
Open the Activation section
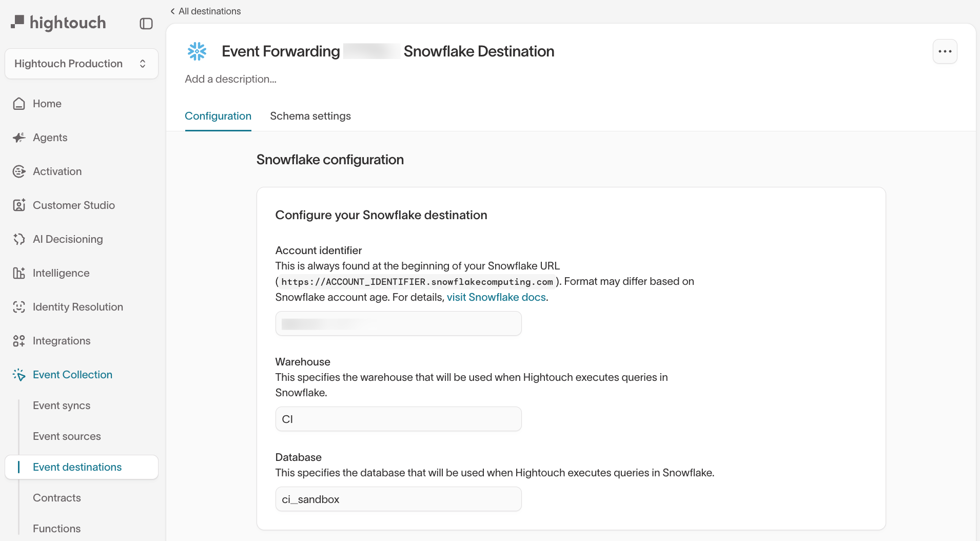57,171
